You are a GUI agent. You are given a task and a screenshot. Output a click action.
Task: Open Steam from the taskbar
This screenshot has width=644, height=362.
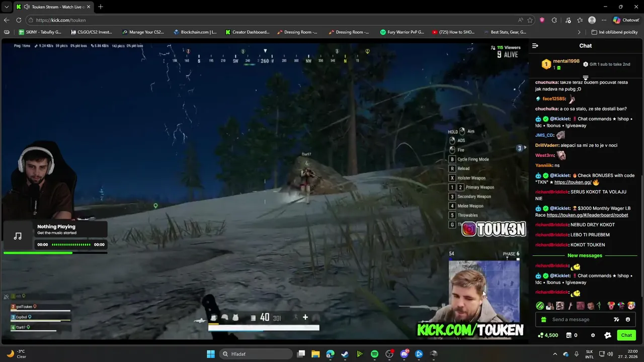point(345,354)
